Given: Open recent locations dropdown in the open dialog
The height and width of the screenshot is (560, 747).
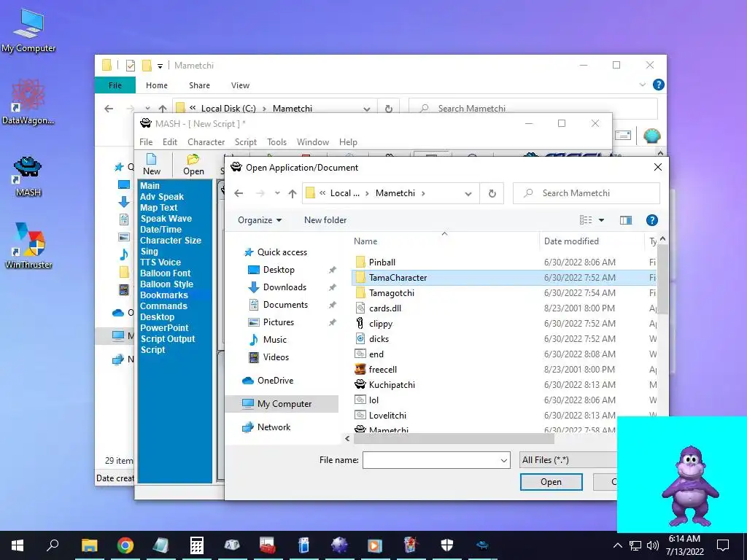Looking at the screenshot, I should point(277,193).
